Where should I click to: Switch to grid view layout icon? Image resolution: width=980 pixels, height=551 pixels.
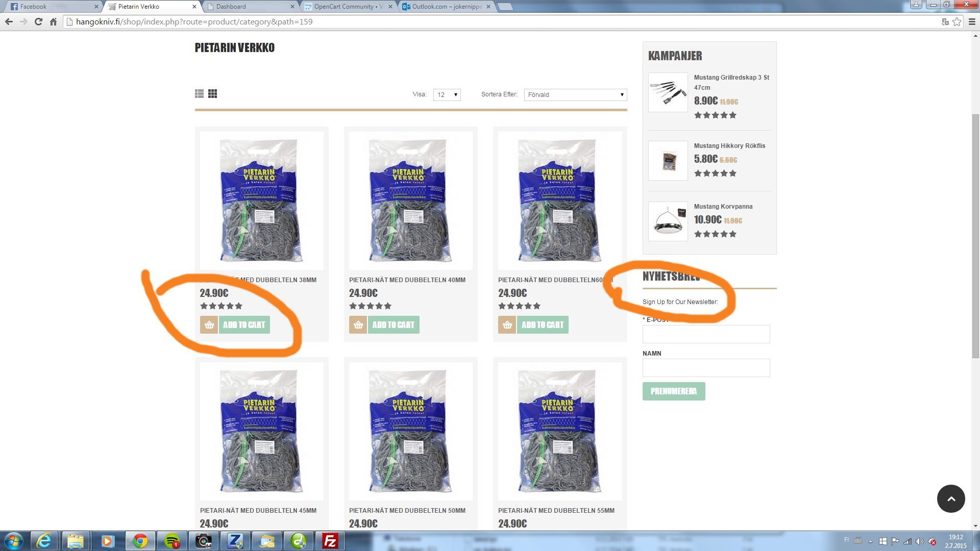click(x=213, y=94)
